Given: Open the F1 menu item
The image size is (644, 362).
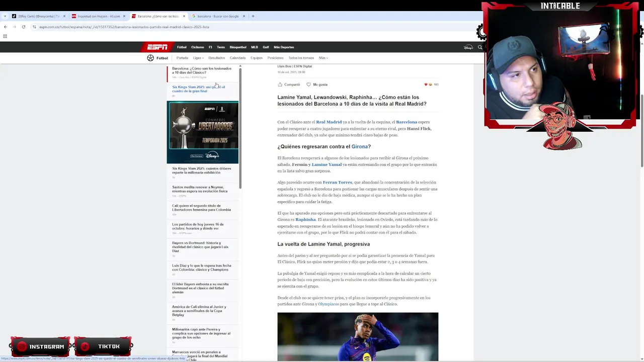Looking at the screenshot, I should point(210,47).
